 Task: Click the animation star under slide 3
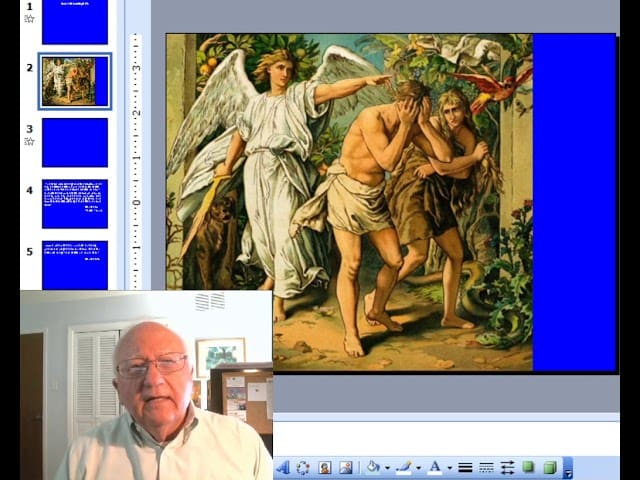(29, 141)
